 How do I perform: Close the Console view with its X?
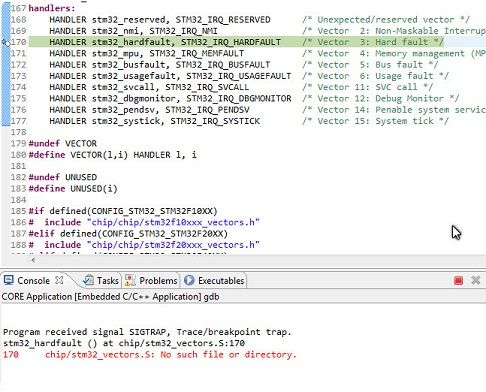click(59, 280)
